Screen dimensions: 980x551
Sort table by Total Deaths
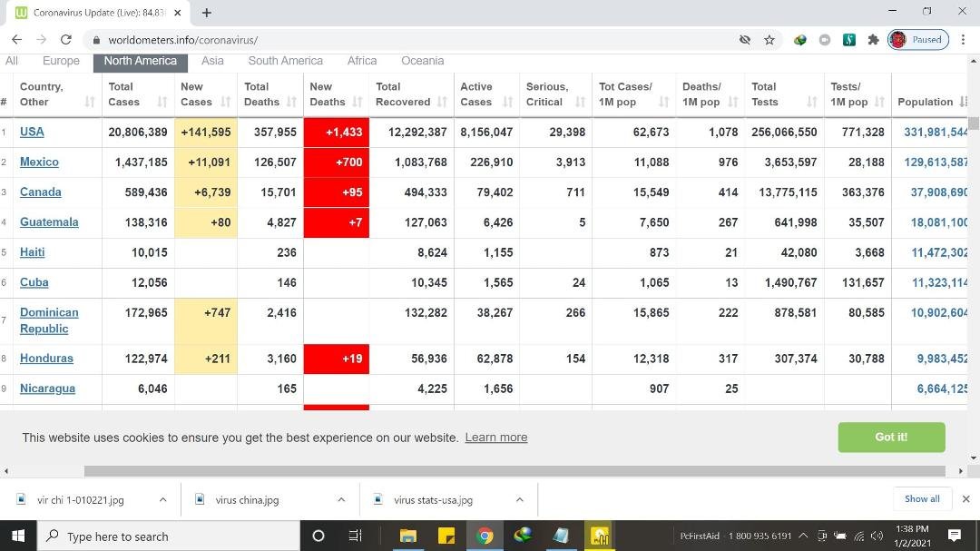point(270,94)
